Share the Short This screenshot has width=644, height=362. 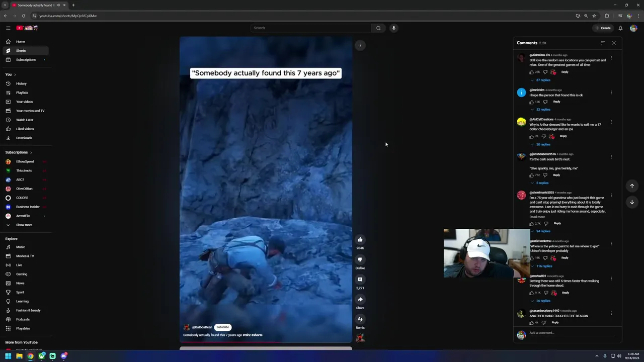point(360,299)
